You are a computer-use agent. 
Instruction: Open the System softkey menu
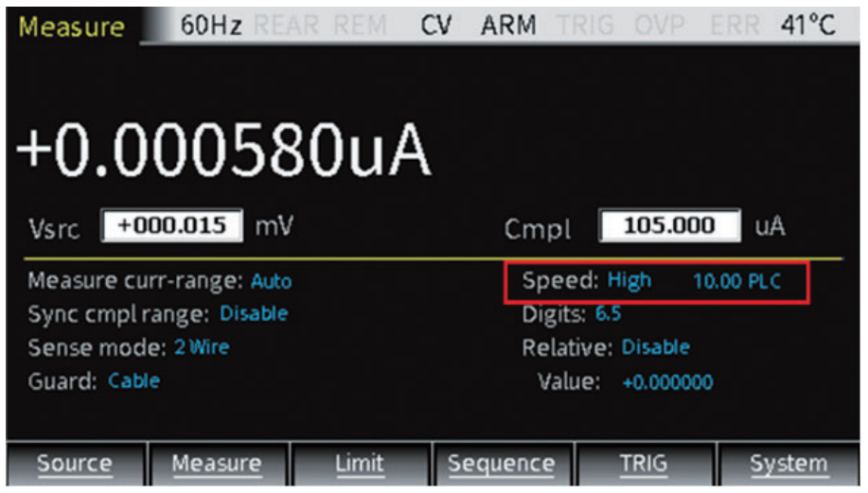788,463
